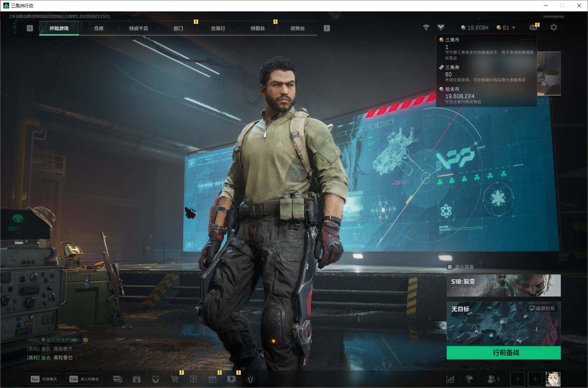Open the eagle rank badge icon
The height and width of the screenshot is (388, 588).
click(x=441, y=28)
